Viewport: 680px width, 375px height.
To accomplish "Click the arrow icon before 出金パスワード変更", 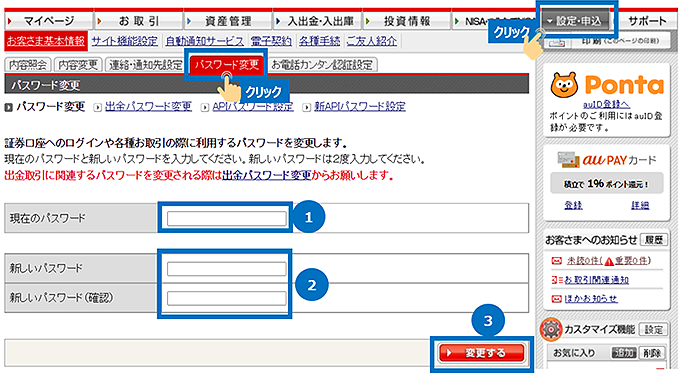I will [x=98, y=107].
